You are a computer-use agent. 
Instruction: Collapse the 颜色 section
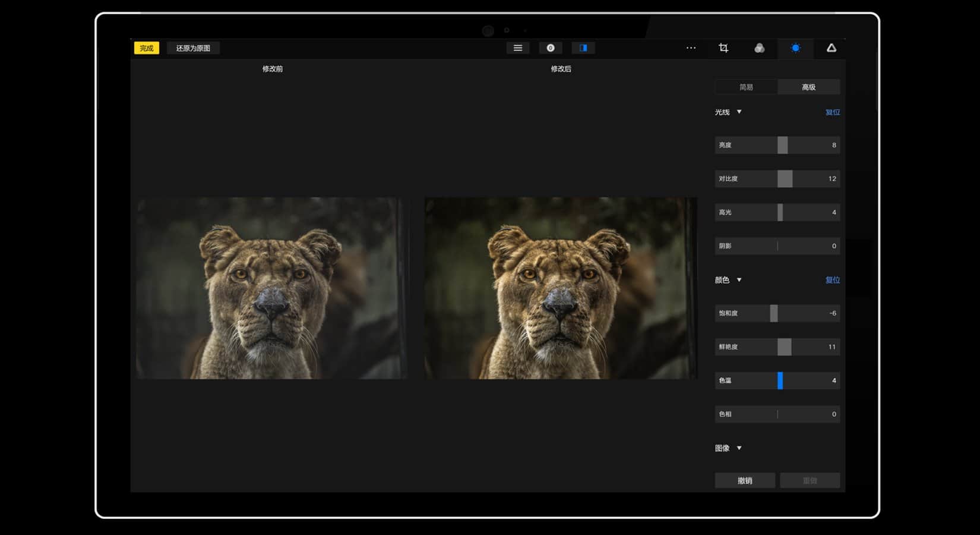[x=739, y=280]
